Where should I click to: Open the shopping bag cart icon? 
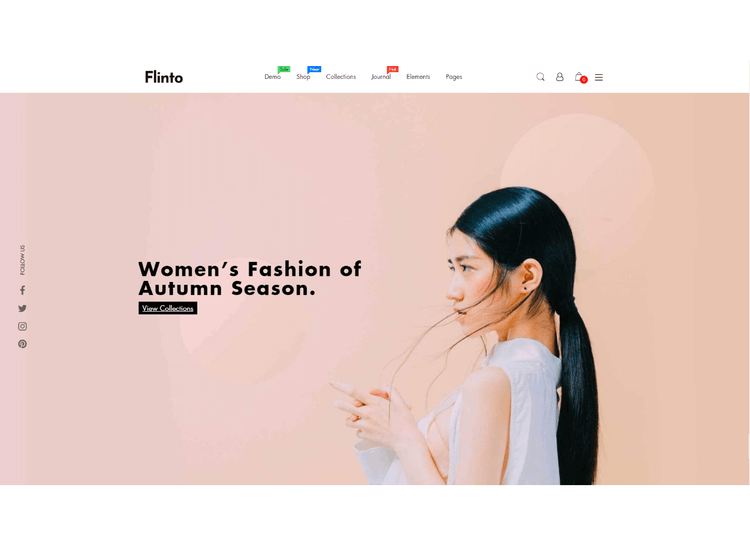[579, 77]
